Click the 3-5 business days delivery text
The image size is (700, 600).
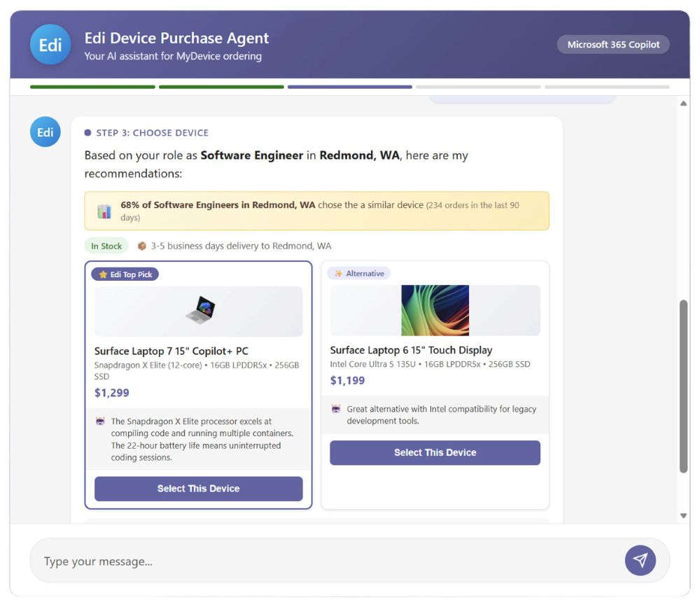click(241, 246)
